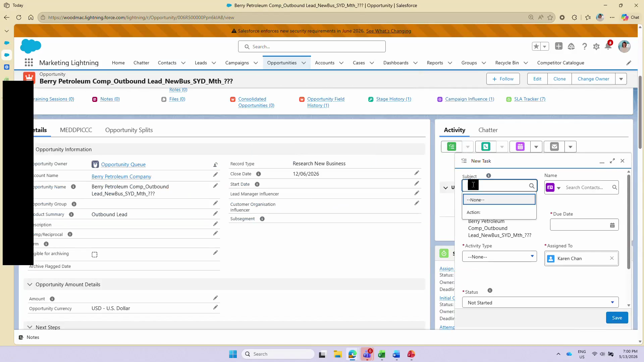
Task: Open the Activity Type dropdown
Action: click(x=499, y=257)
